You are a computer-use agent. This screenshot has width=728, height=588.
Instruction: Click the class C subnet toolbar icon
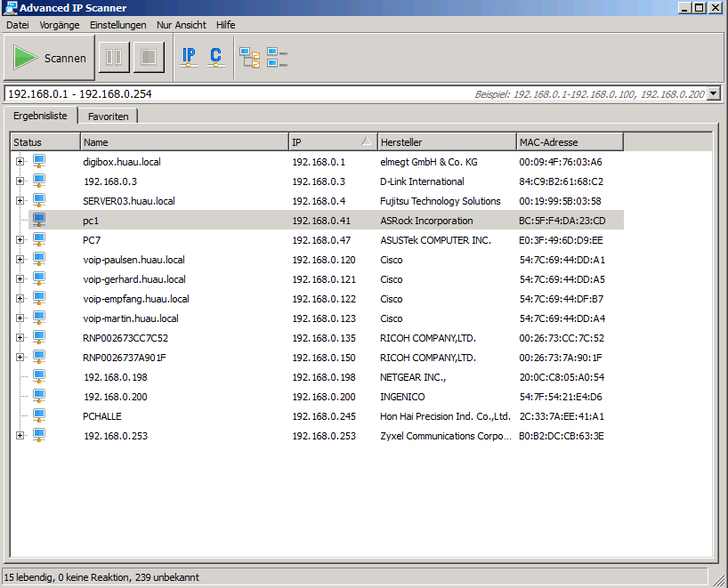215,58
